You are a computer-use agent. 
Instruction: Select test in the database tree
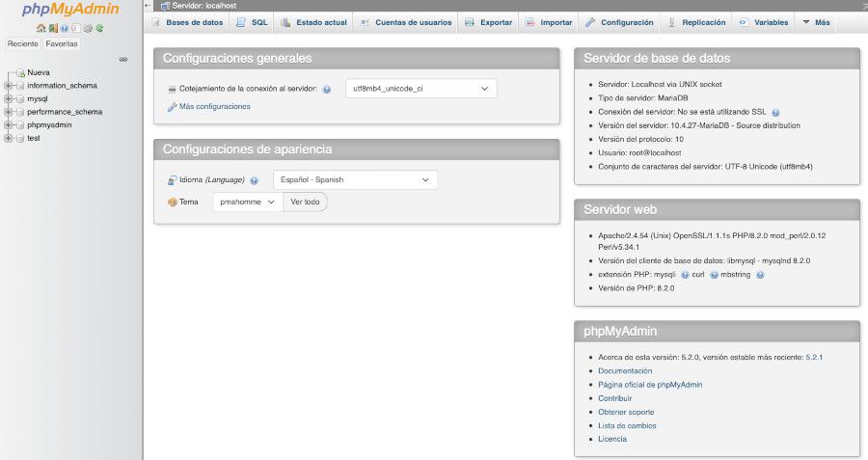point(33,139)
